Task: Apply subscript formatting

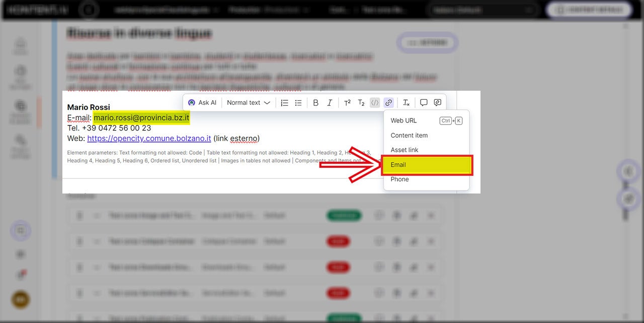Action: point(361,103)
